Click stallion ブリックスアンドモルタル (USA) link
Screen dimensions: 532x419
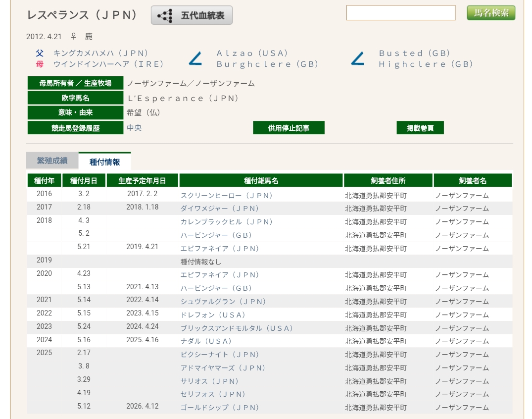click(237, 328)
